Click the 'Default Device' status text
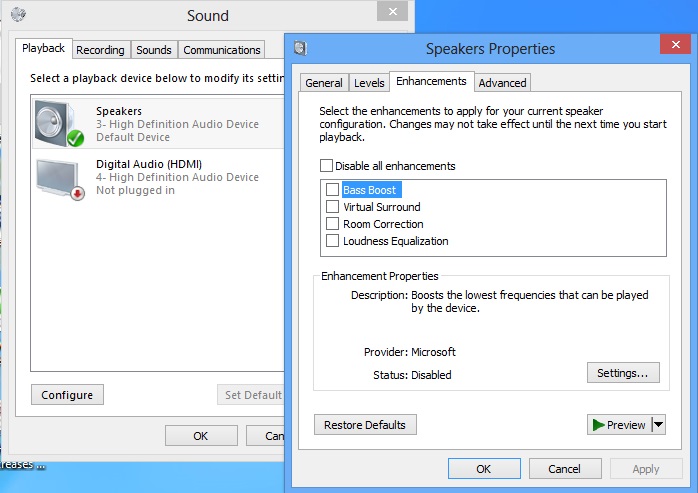The width and height of the screenshot is (698, 493). tap(133, 137)
